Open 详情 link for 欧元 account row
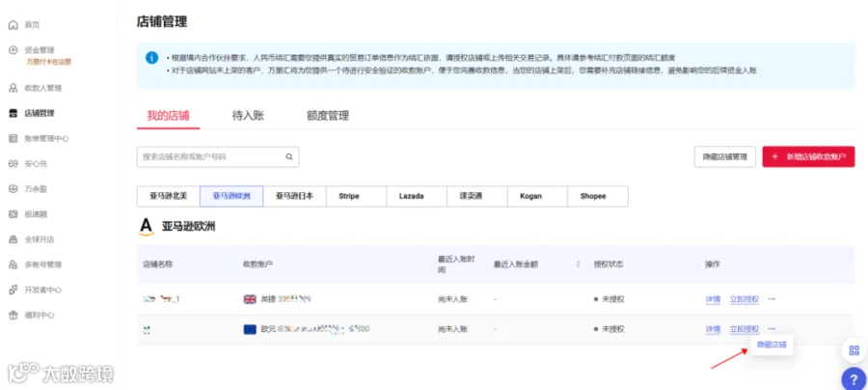This screenshot has height=390, width=868. coord(713,329)
